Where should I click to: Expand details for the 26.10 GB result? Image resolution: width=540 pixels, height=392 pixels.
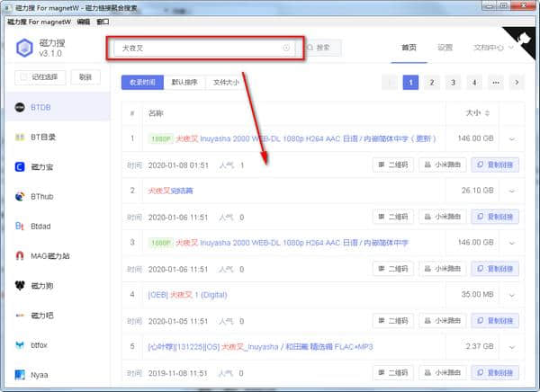(x=512, y=191)
